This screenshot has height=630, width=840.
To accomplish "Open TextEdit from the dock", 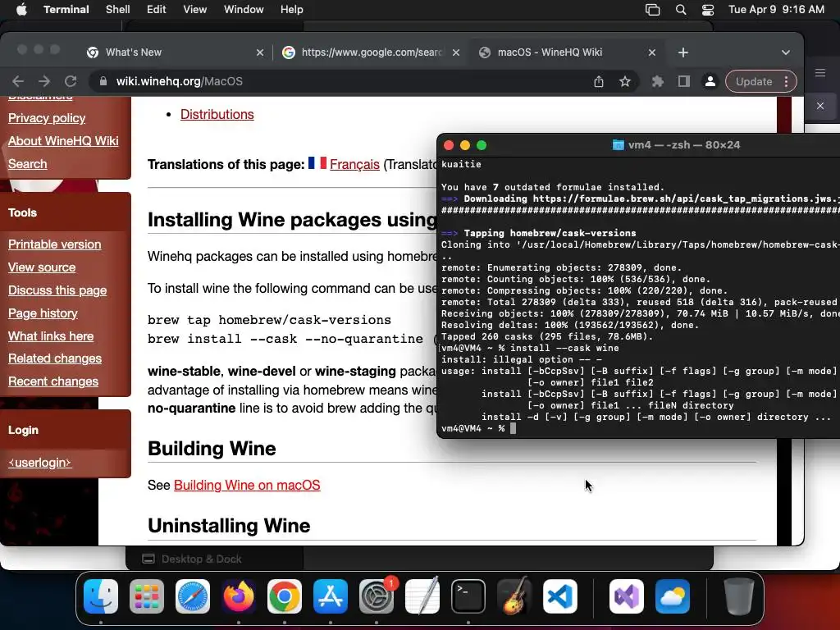I will pos(422,596).
